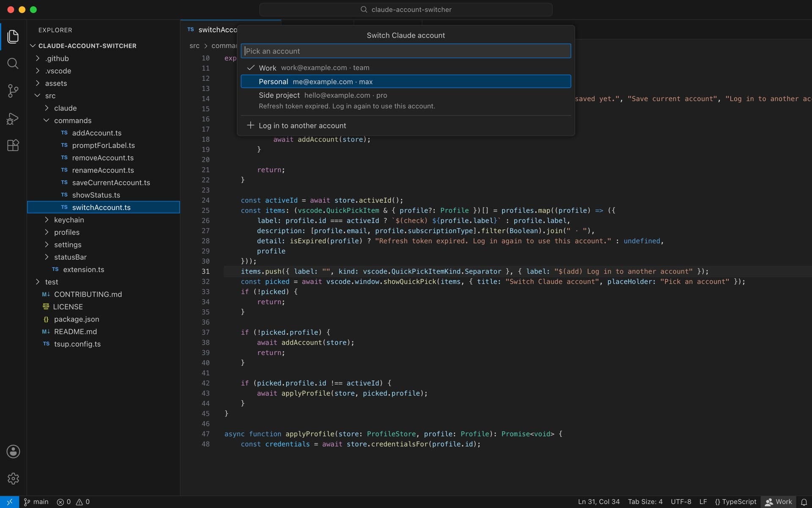
Task: Click the search icon in command center
Action: coord(364,9)
